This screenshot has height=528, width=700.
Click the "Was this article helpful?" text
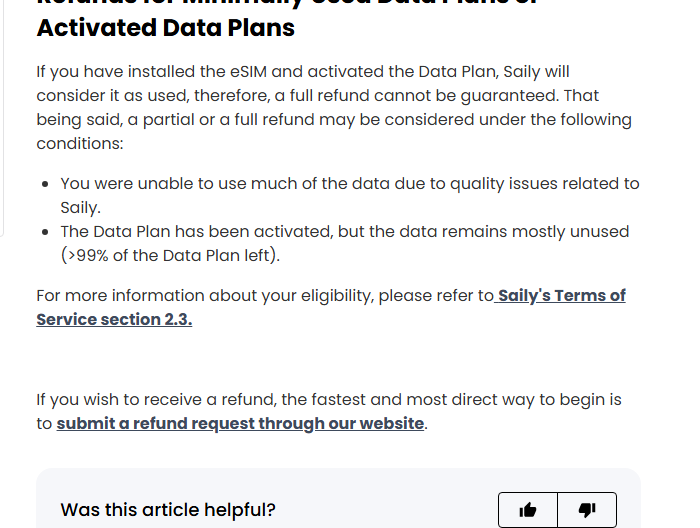(x=168, y=510)
